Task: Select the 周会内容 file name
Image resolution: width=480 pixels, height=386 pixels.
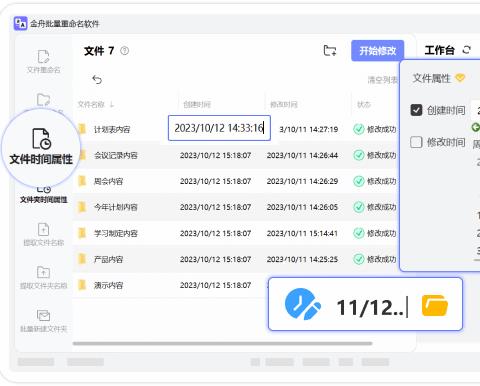Action: tap(108, 181)
